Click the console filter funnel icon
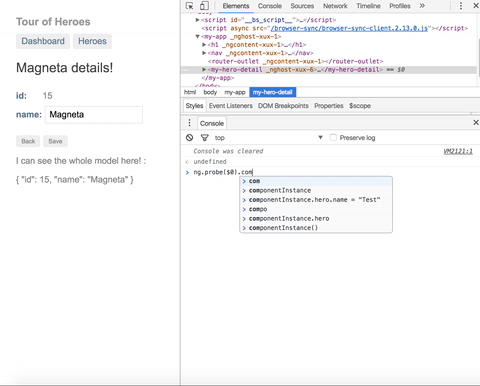Image resolution: width=480 pixels, height=386 pixels. click(205, 138)
